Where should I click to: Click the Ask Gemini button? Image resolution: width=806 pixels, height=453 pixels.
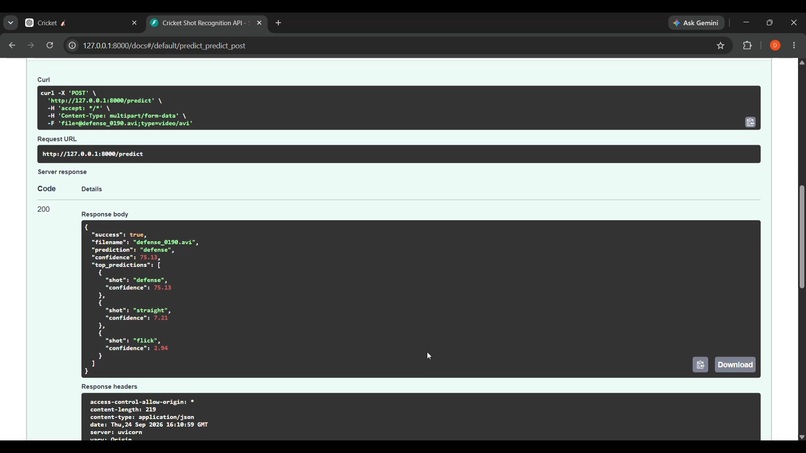point(696,23)
